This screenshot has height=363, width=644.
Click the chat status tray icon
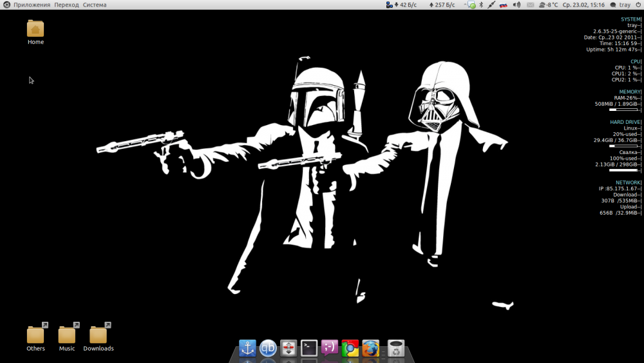pyautogui.click(x=471, y=5)
